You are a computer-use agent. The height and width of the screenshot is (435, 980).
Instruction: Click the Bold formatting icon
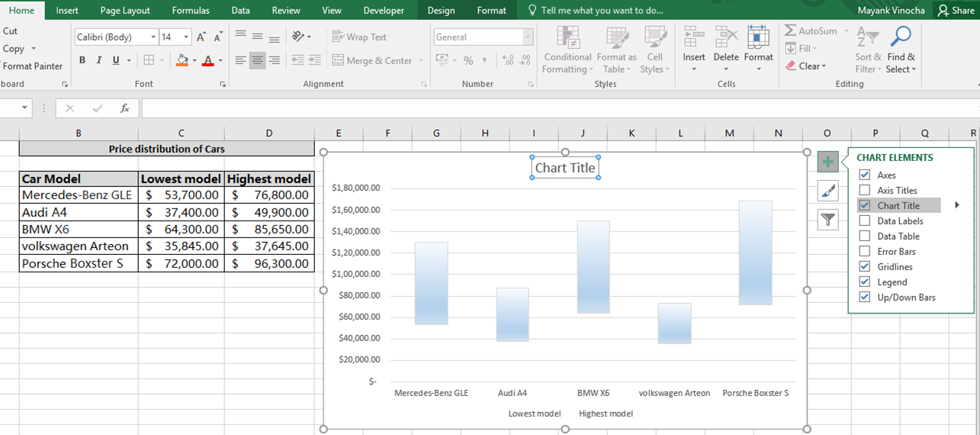tap(82, 60)
